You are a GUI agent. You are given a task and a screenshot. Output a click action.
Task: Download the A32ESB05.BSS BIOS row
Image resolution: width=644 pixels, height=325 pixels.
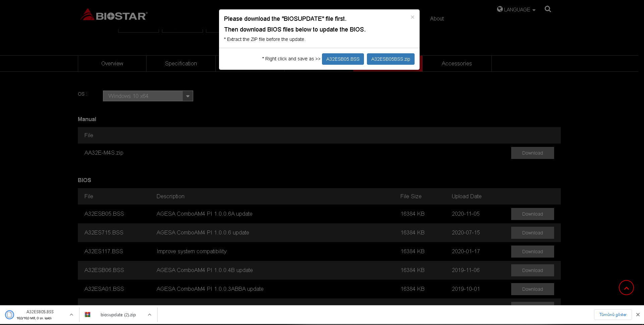tap(533, 214)
